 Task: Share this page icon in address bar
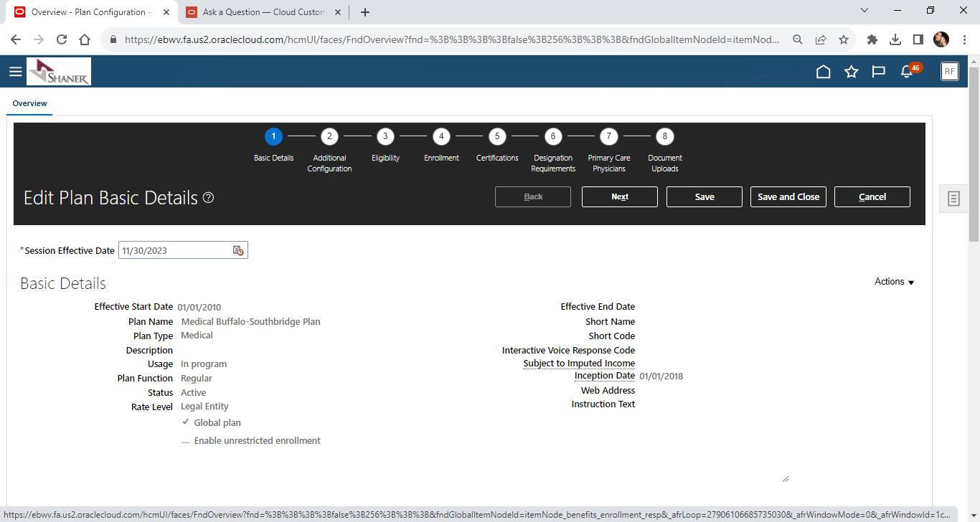click(x=821, y=40)
